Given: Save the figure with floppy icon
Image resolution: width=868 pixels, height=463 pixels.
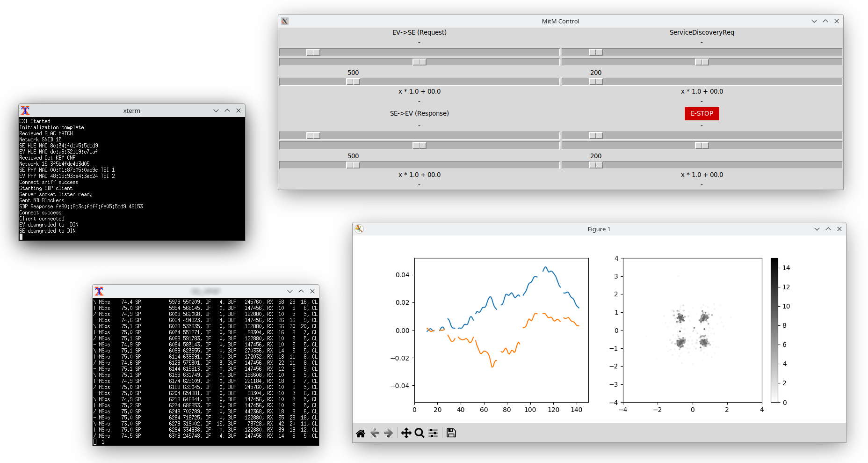Looking at the screenshot, I should [451, 433].
